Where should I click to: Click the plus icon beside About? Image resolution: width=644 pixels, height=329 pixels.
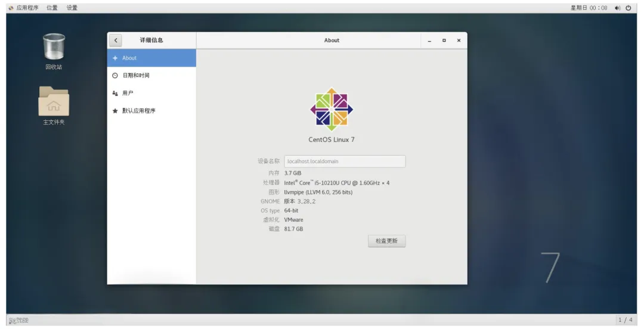point(115,58)
